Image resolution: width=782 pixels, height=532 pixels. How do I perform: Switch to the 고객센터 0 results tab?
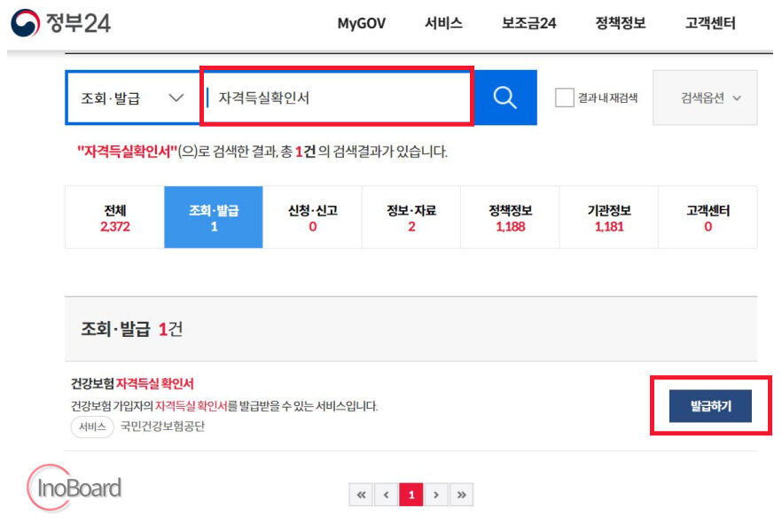point(708,217)
